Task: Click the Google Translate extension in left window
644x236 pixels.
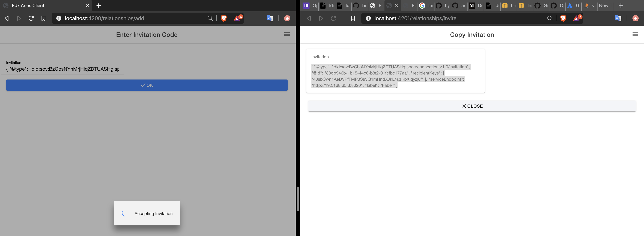Action: click(x=270, y=18)
